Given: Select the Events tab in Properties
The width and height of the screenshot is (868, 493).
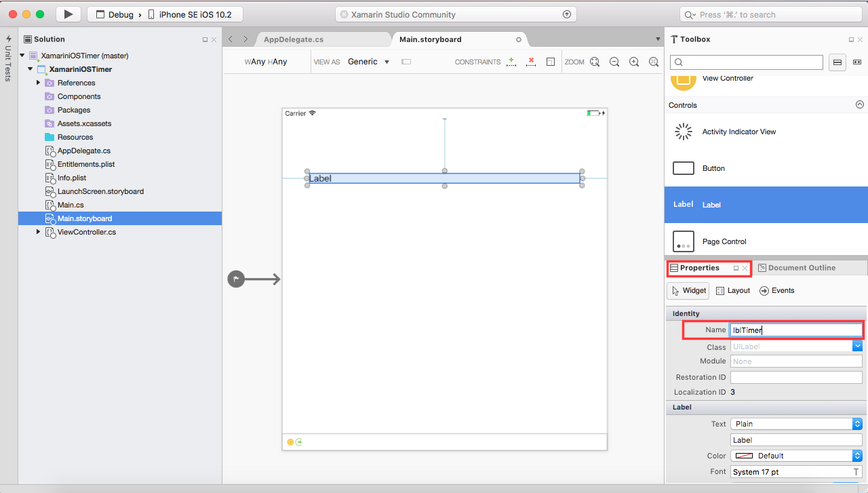Looking at the screenshot, I should point(776,290).
